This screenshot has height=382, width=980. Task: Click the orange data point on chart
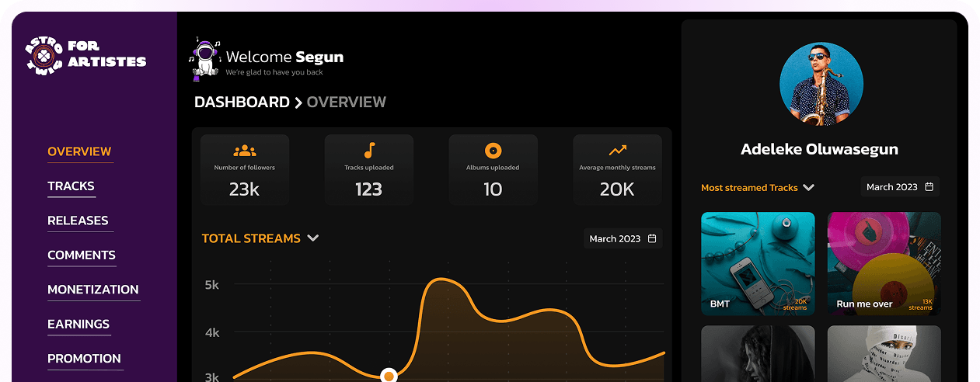389,376
